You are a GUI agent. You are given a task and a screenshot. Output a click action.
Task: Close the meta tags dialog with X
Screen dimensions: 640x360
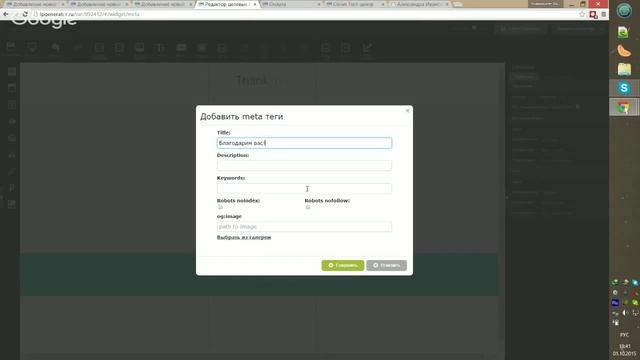tap(407, 111)
